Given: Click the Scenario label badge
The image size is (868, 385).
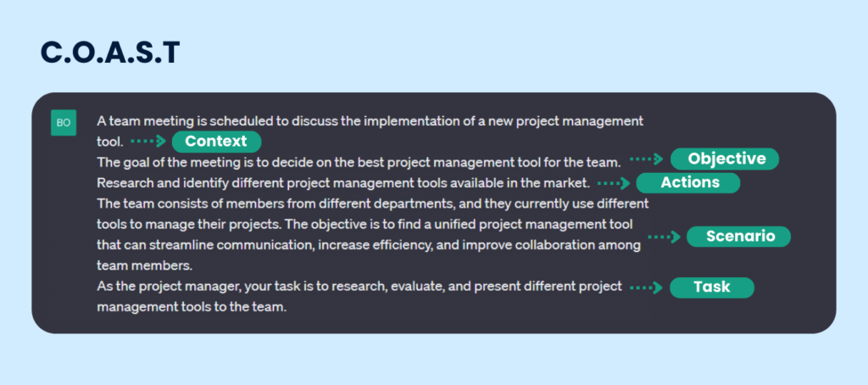Looking at the screenshot, I should coord(739,237).
